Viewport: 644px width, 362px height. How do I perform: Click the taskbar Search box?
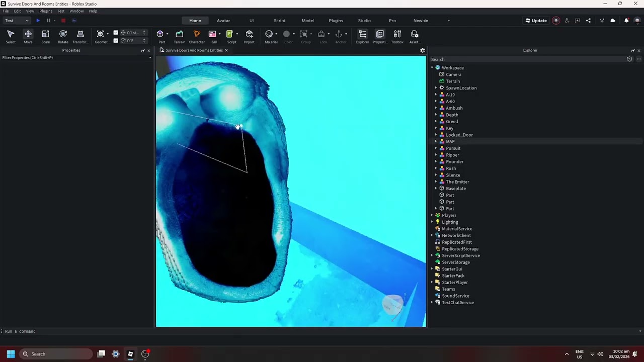pos(56,354)
